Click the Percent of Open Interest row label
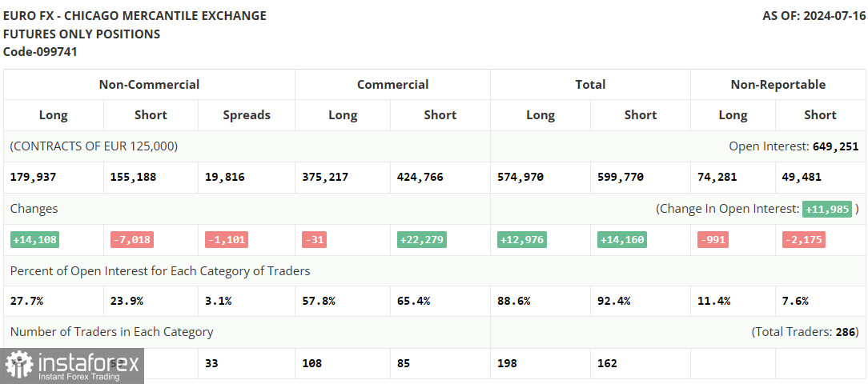The height and width of the screenshot is (384, 868). [159, 271]
